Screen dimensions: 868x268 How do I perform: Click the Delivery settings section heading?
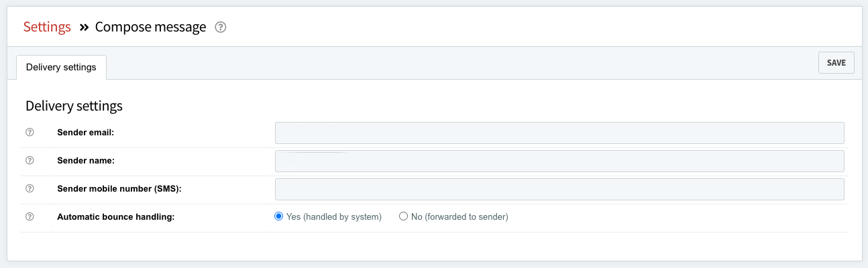(74, 106)
